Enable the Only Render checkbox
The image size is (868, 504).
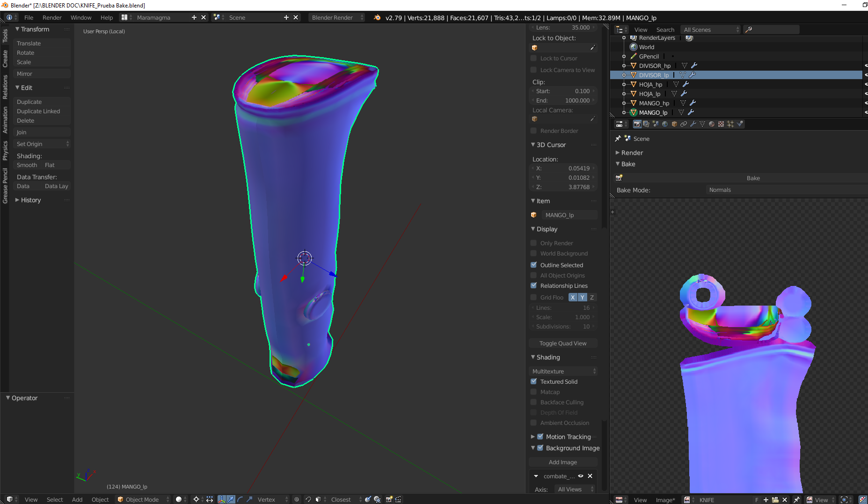point(533,243)
